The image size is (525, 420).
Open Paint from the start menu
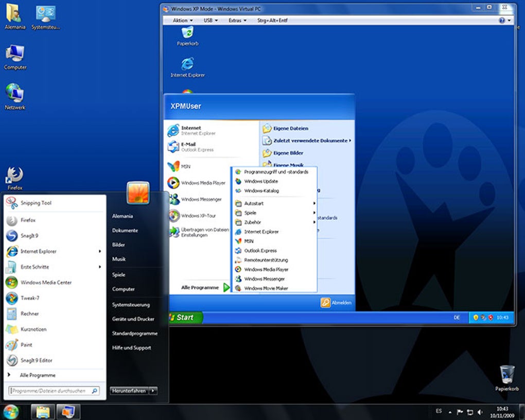pos(26,345)
